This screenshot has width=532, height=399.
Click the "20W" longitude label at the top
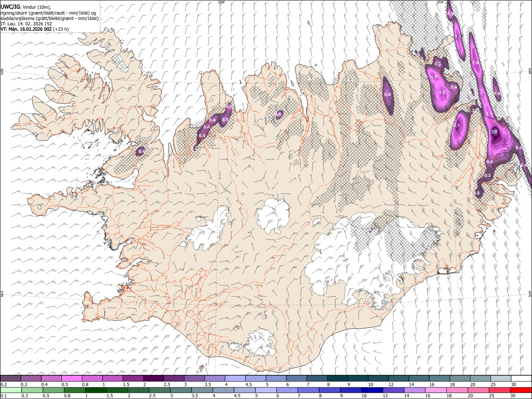click(x=221, y=2)
